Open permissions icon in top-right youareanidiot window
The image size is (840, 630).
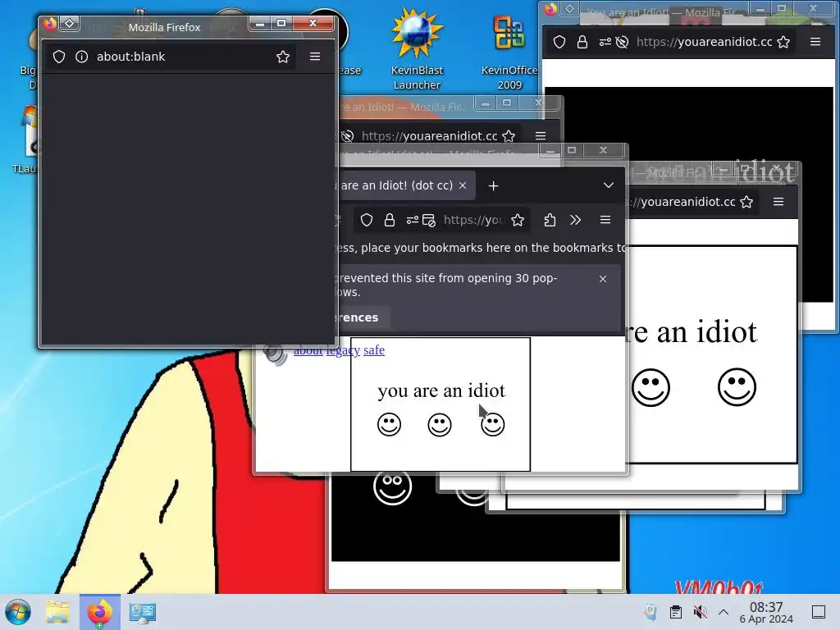[x=605, y=42]
